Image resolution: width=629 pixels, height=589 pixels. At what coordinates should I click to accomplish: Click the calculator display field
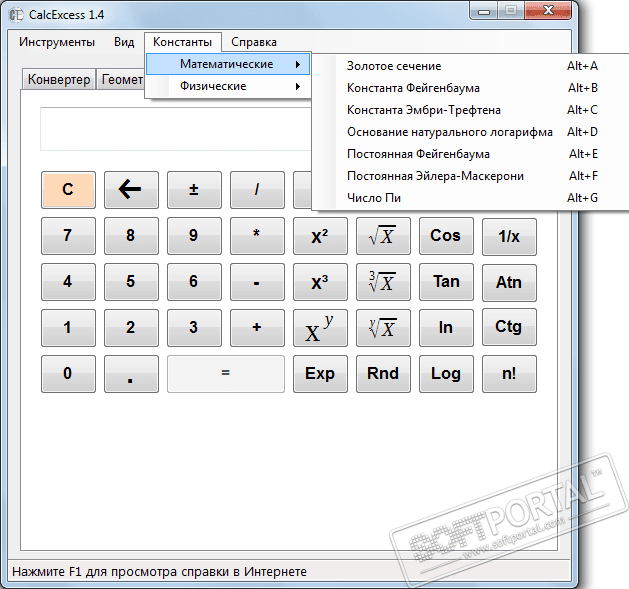click(177, 129)
